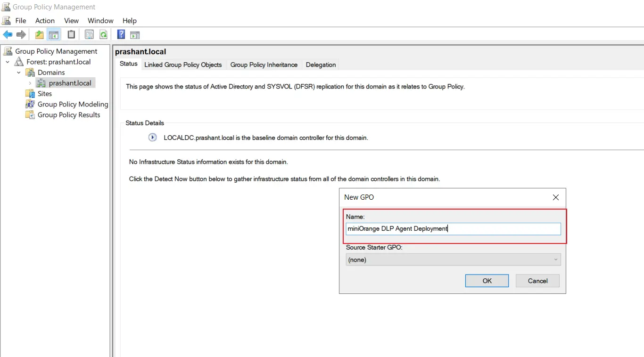The image size is (644, 357).
Task: Click the Export List toolbar icon
Action: 89,34
